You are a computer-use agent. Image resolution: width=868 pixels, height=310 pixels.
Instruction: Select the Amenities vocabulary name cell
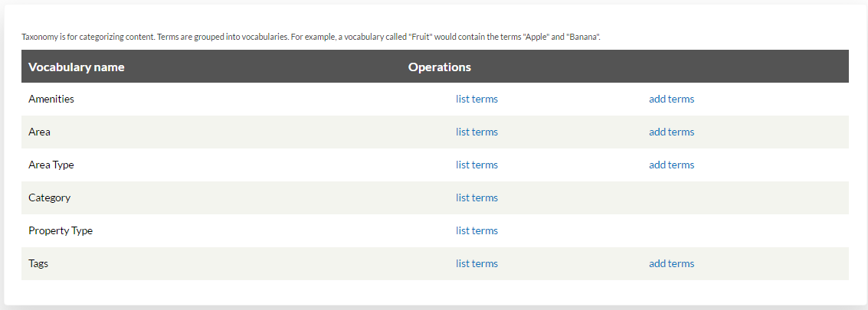coord(51,99)
